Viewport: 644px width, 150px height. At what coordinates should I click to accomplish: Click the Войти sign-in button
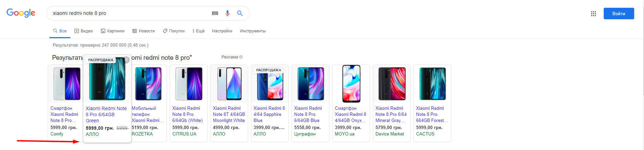pyautogui.click(x=619, y=14)
